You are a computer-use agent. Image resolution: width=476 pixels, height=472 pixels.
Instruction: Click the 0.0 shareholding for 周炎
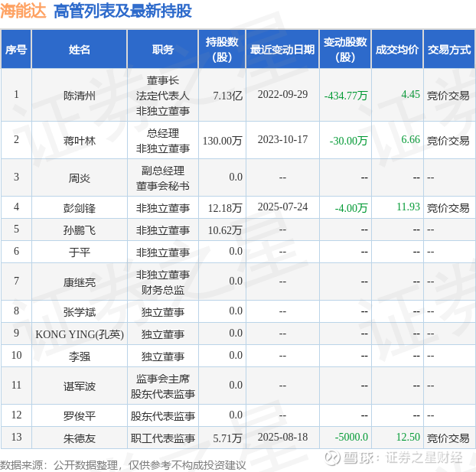point(236,177)
